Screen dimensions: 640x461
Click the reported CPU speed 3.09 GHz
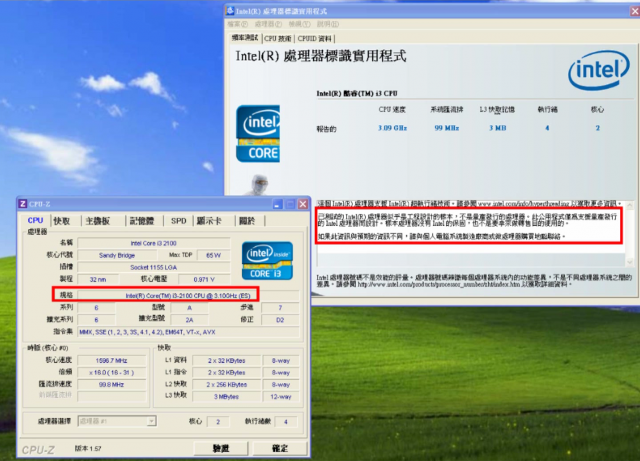392,128
